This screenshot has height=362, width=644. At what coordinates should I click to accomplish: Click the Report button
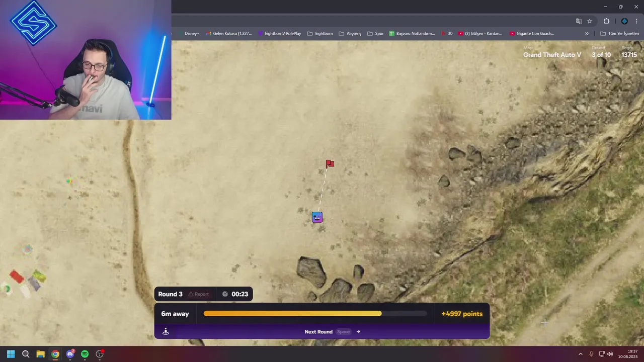pos(199,294)
